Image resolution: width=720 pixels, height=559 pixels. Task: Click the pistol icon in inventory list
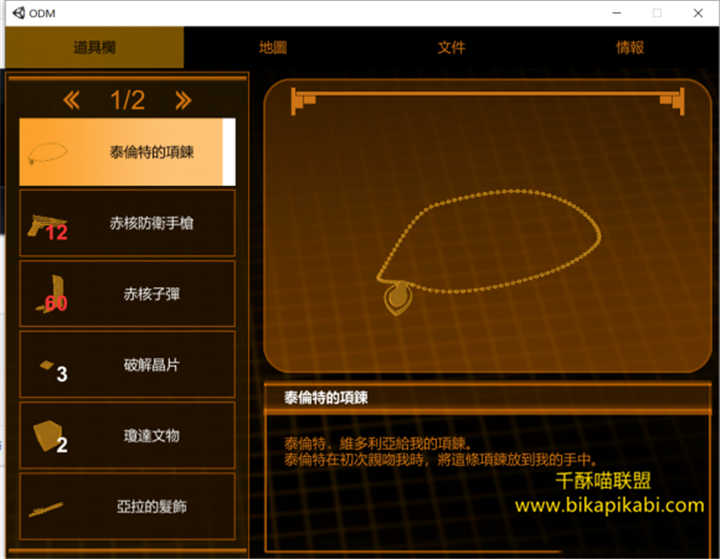pyautogui.click(x=45, y=225)
